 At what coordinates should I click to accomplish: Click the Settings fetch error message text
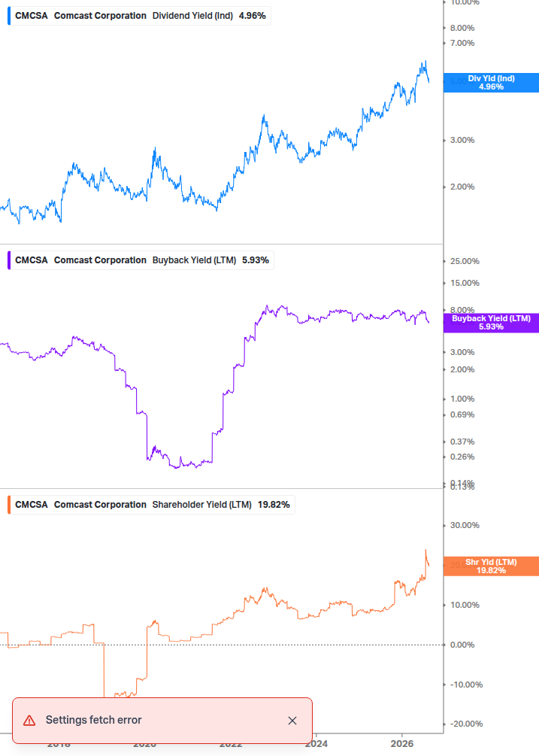93,720
